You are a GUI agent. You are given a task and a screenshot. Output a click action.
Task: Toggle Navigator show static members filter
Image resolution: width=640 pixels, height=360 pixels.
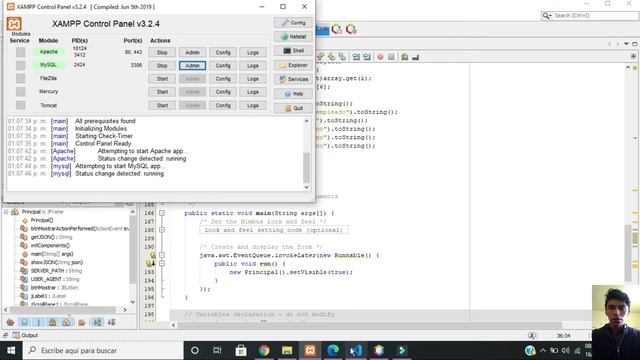[x=39, y=322]
